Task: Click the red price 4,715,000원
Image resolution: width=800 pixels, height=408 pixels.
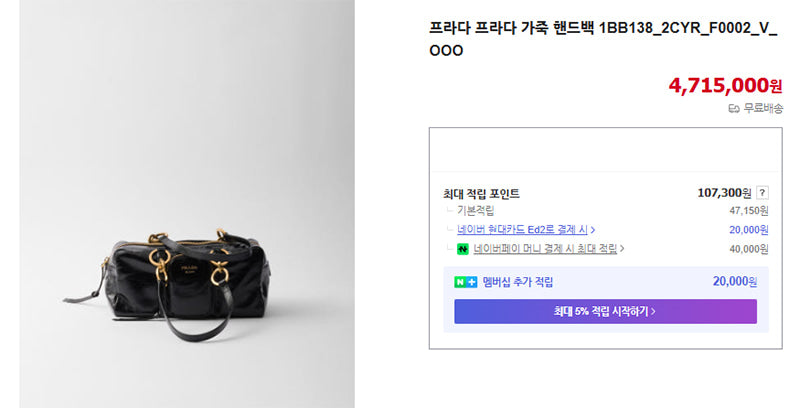Action: click(x=725, y=86)
